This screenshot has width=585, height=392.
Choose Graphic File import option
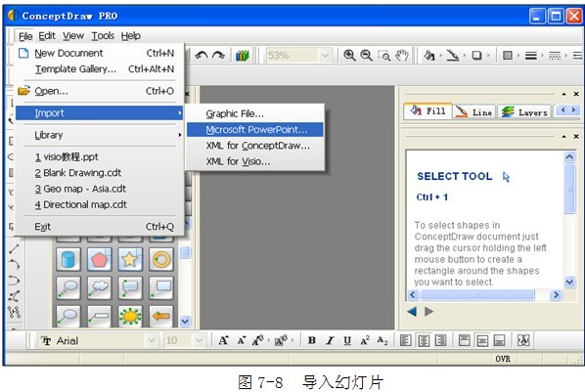pyautogui.click(x=254, y=113)
